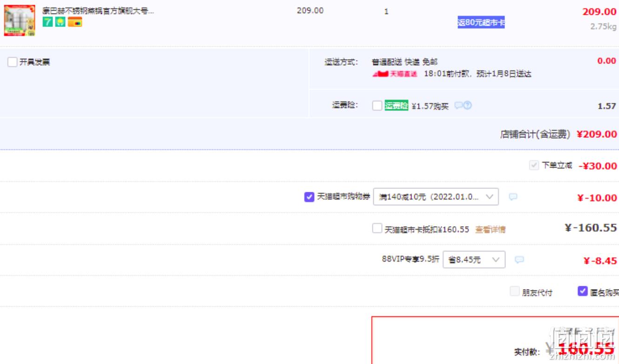
Task: Uncheck the 匿名购买 checkbox
Action: (582, 291)
